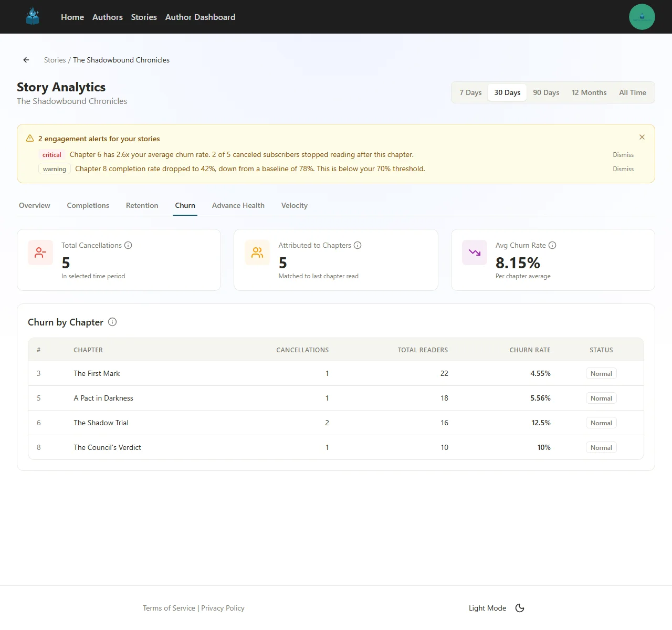Image resolution: width=672 pixels, height=630 pixels.
Task: Select the All Time time range
Action: 632,92
